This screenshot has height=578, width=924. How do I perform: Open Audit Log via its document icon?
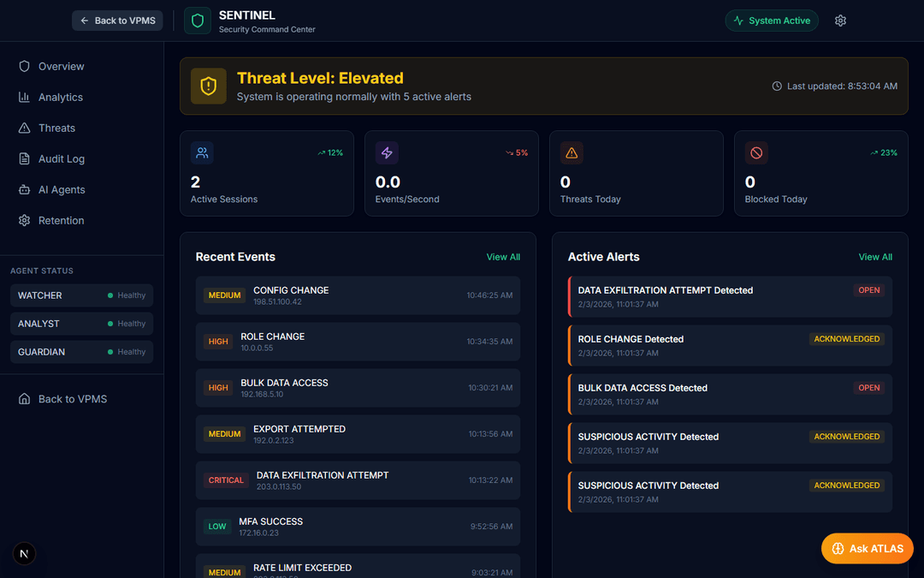click(x=25, y=158)
